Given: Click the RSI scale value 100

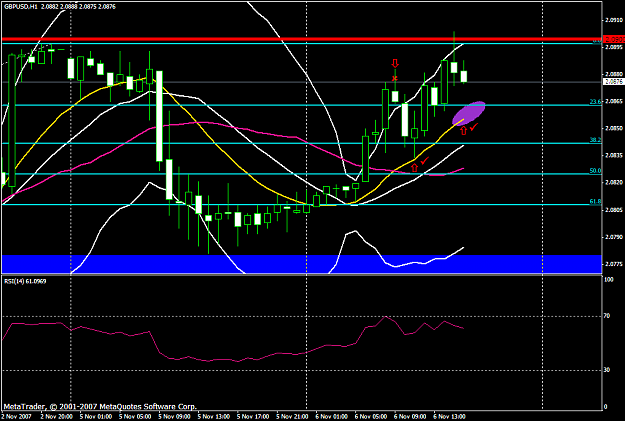Looking at the screenshot, I should point(609,280).
